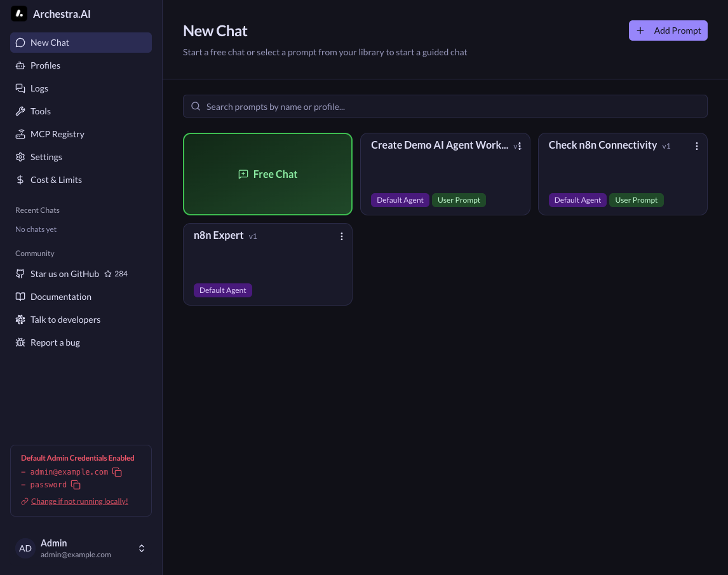The height and width of the screenshot is (575, 728).
Task: Focus the search prompts input field
Action: click(445, 106)
